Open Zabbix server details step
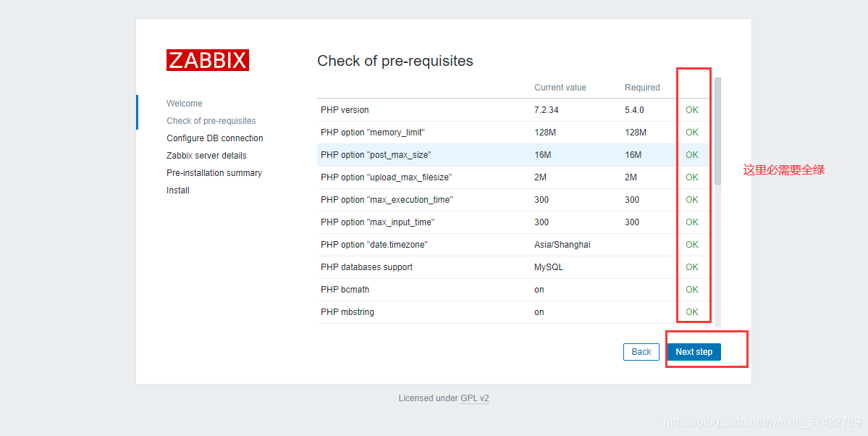868x436 pixels. point(206,155)
